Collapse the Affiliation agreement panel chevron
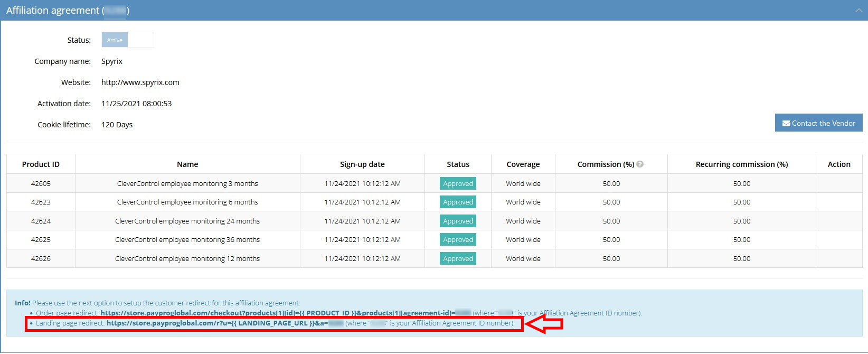 pyautogui.click(x=858, y=11)
